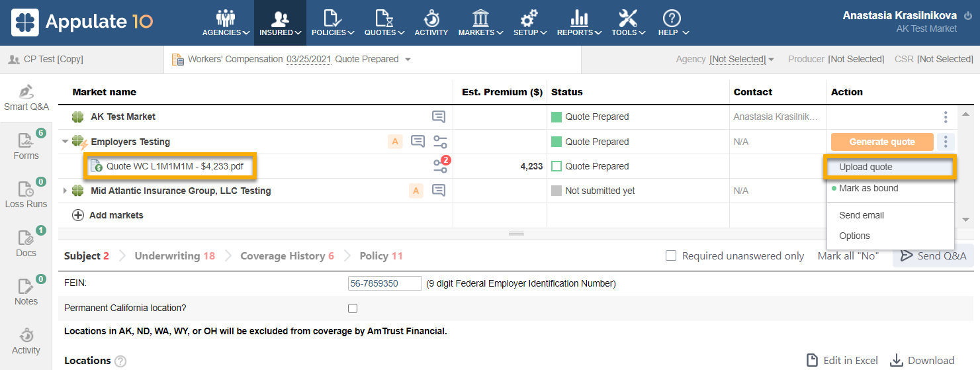Open Loss Runs in sidebar
The width and height of the screenshot is (980, 370).
tap(26, 195)
